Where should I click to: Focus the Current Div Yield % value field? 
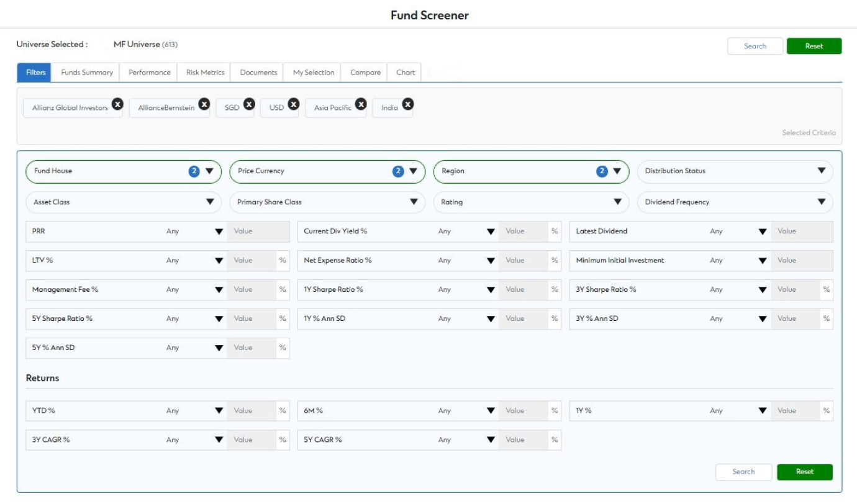coord(524,232)
